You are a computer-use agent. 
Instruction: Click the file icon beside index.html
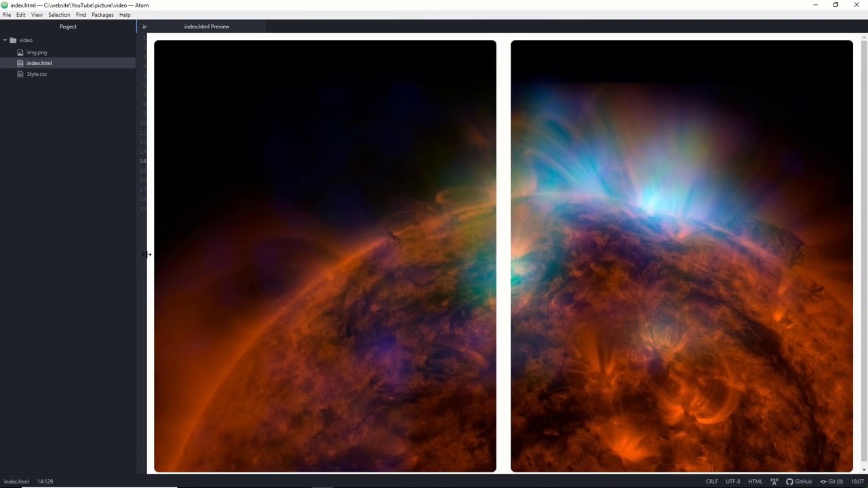click(x=21, y=63)
